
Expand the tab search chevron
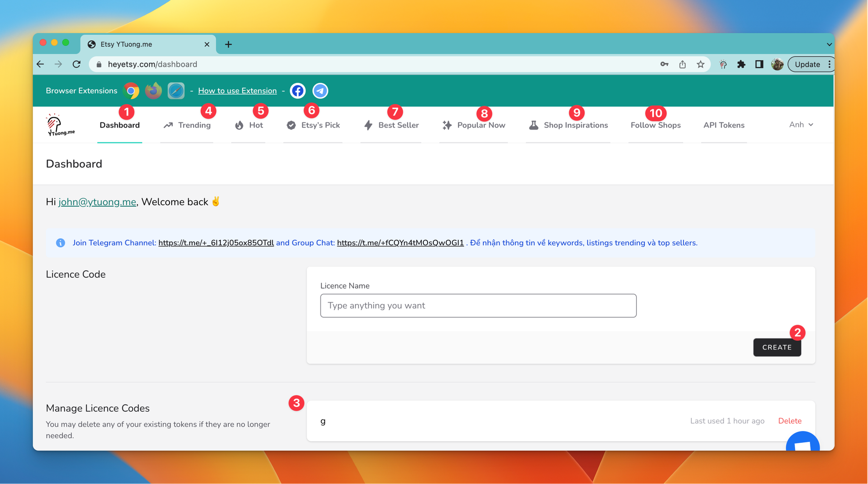829,44
